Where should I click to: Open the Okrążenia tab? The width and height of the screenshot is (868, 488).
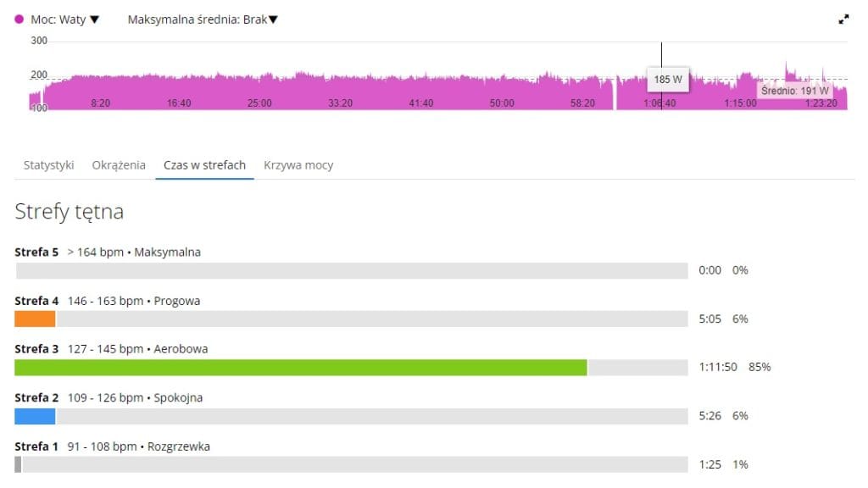pyautogui.click(x=118, y=165)
